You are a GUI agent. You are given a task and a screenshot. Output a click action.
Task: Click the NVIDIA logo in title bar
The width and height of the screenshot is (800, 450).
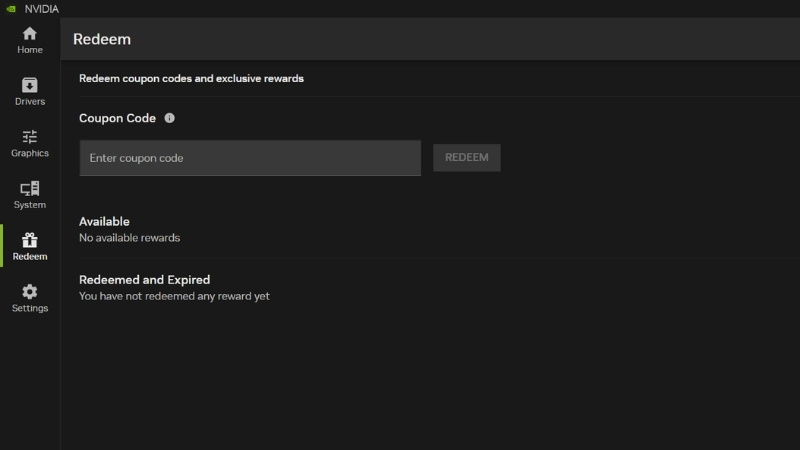point(10,9)
